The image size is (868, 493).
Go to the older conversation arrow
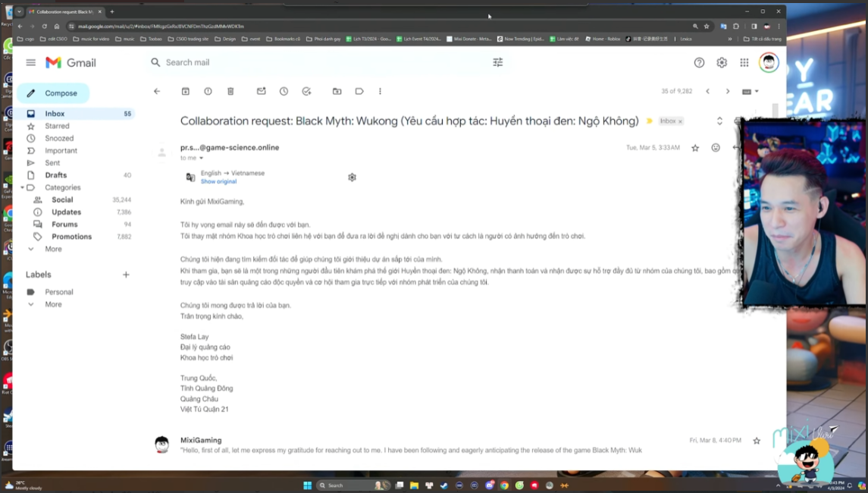click(x=728, y=92)
